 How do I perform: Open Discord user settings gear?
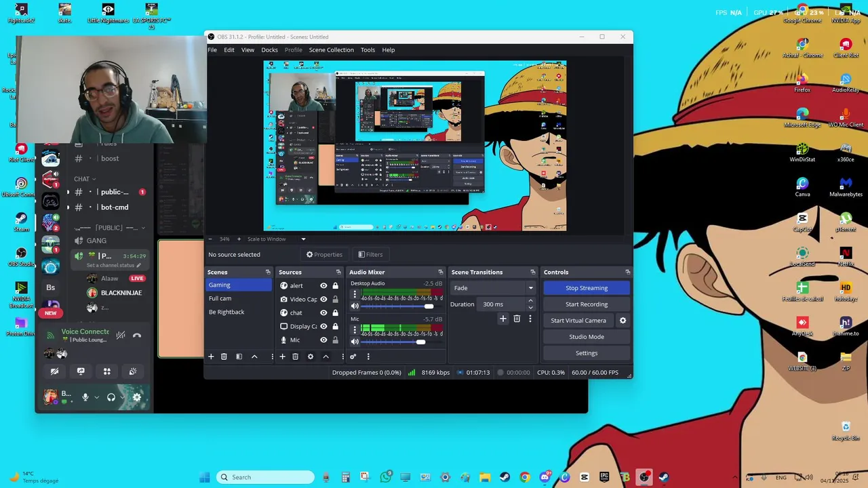click(x=137, y=397)
